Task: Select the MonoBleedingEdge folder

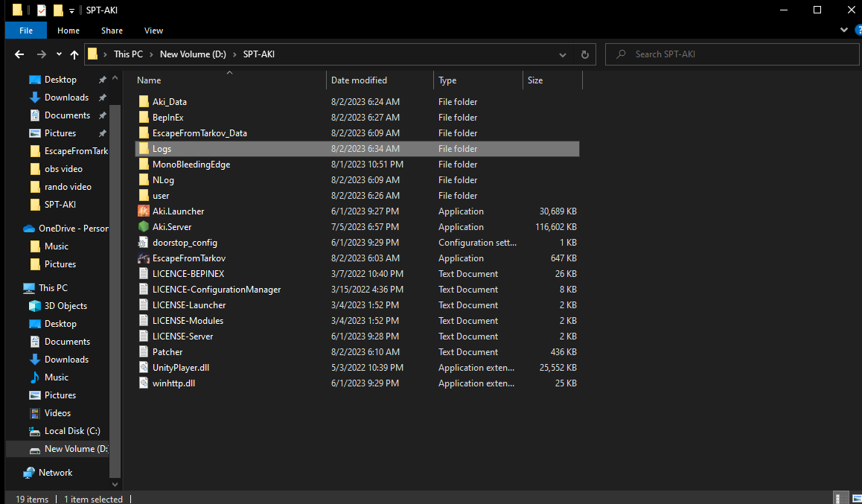Action: pyautogui.click(x=191, y=165)
